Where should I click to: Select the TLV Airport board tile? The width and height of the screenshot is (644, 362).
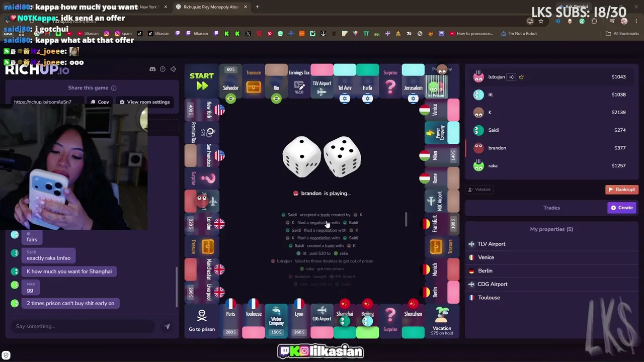coord(322,81)
